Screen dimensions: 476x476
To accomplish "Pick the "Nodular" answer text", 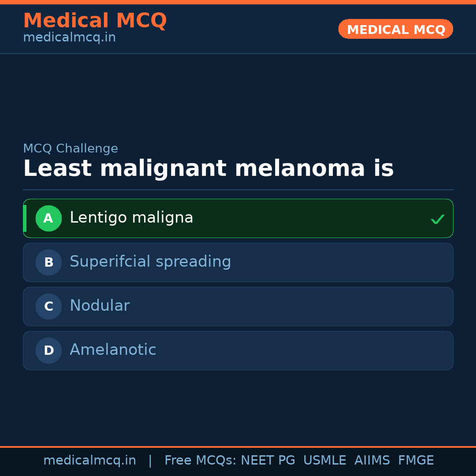I will (100, 306).
